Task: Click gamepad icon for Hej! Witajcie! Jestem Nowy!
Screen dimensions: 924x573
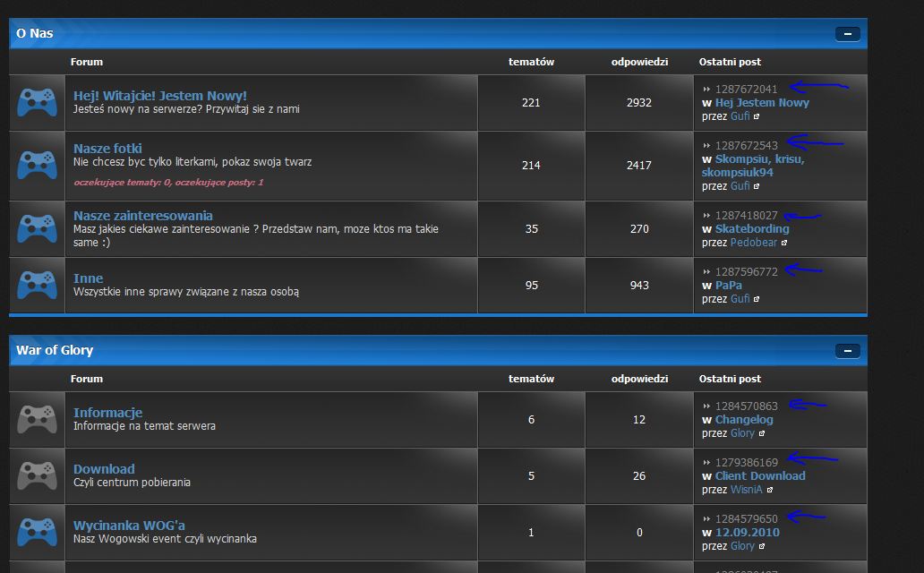Action: pos(37,103)
